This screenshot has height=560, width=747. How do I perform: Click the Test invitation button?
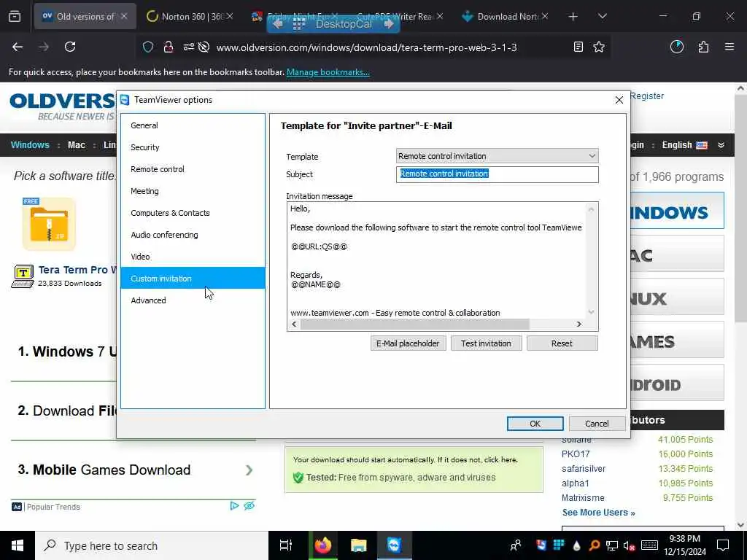tap(485, 343)
